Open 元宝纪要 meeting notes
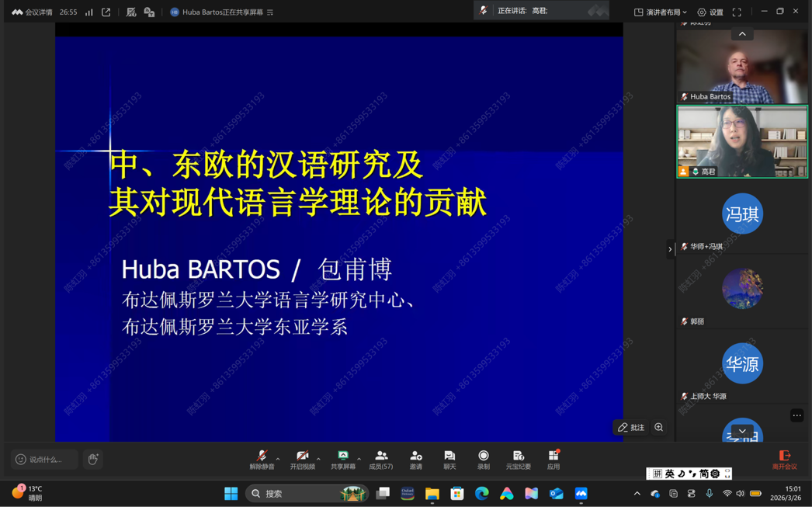This screenshot has height=507, width=812. [518, 459]
